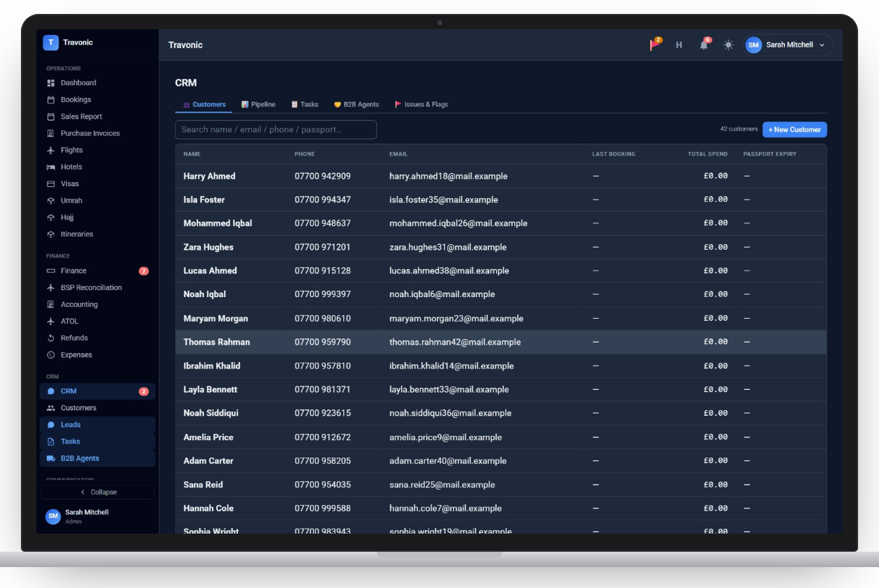Open the notifications bell
Image resolution: width=879 pixels, height=588 pixels.
tap(705, 45)
